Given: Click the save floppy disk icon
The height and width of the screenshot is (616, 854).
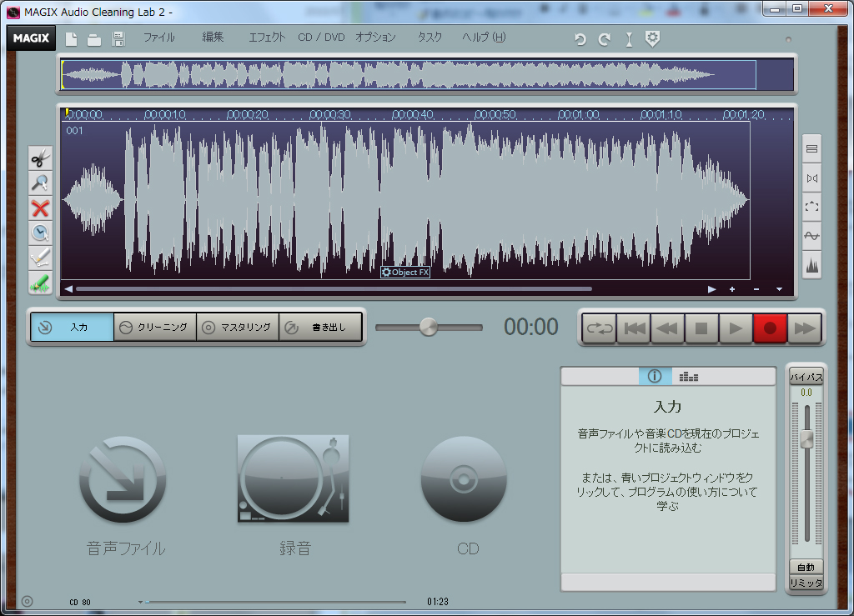Looking at the screenshot, I should [x=118, y=39].
